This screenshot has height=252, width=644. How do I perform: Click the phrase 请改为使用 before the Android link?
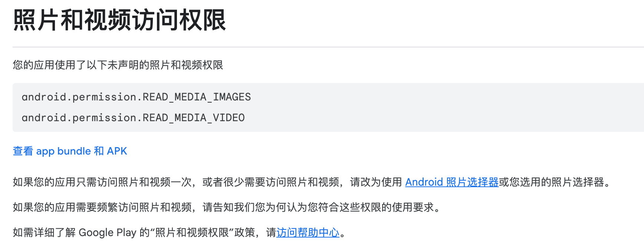coord(376,182)
